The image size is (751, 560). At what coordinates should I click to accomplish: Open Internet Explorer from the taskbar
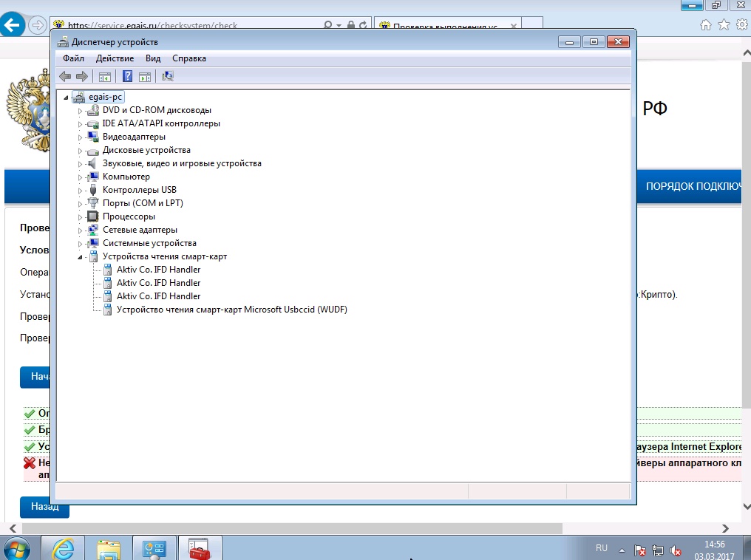coord(64,548)
